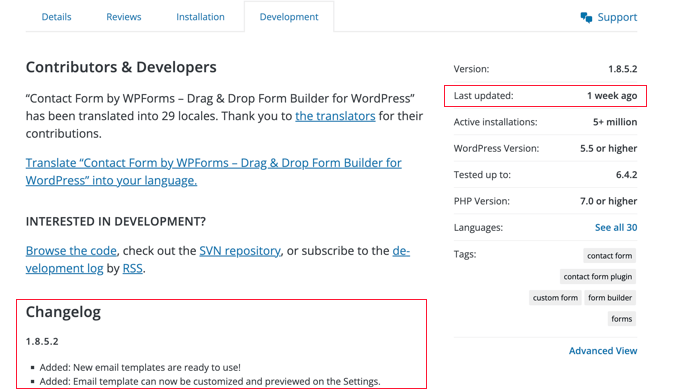Subscribe via the RSS link

[x=133, y=268]
